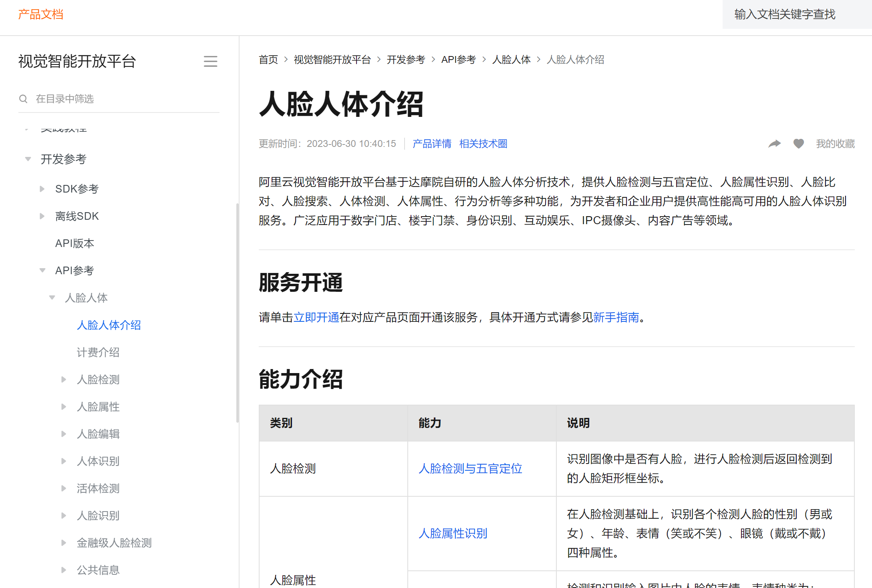Select 离线SDK sidebar label
This screenshot has height=588, width=872.
(77, 216)
